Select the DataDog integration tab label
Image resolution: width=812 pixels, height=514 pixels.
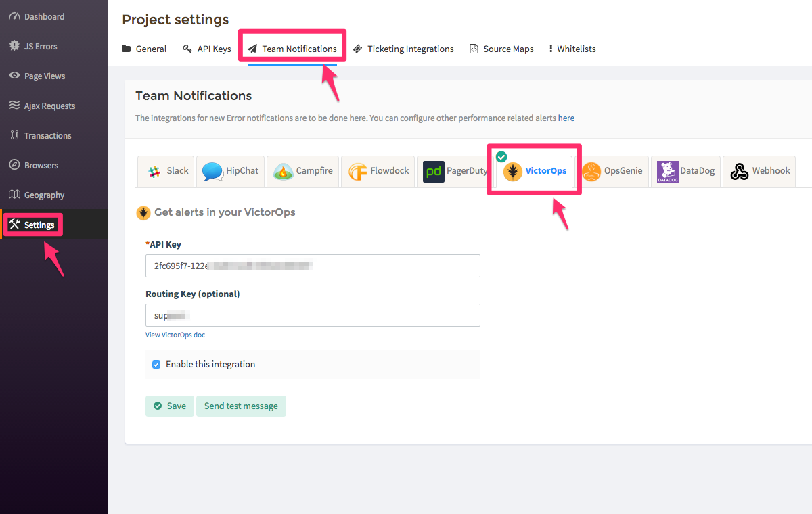pos(698,171)
